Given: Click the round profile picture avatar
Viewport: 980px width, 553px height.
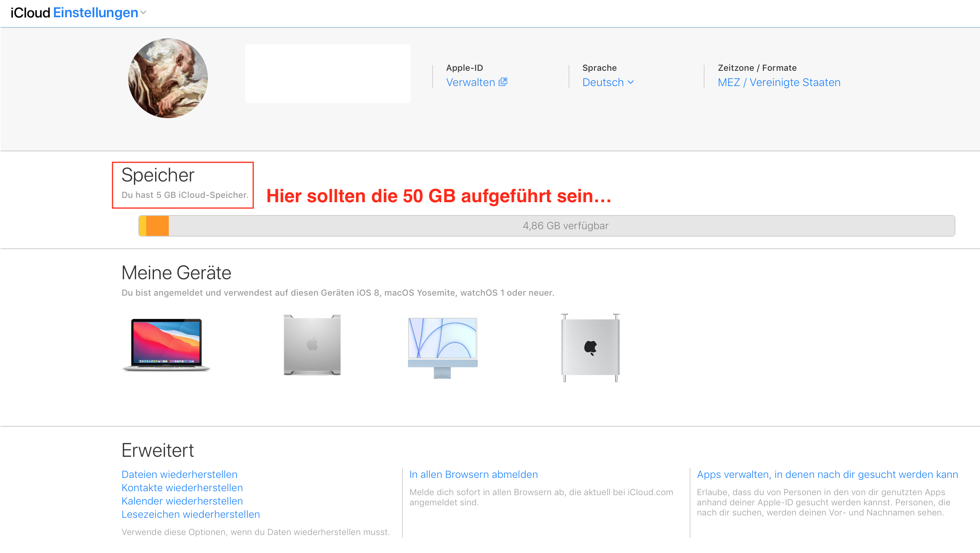Looking at the screenshot, I should point(168,78).
